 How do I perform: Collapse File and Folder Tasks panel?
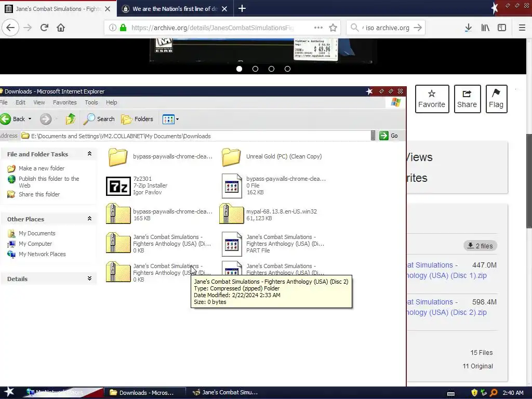coord(89,154)
